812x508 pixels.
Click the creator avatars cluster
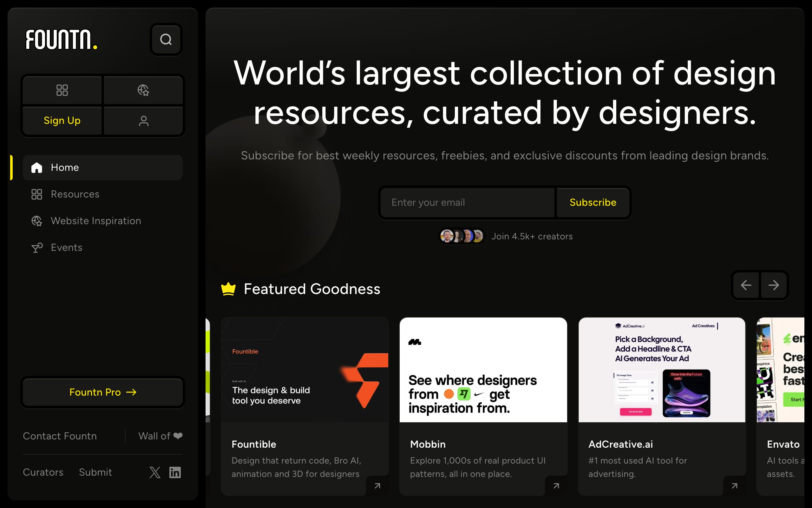pyautogui.click(x=462, y=236)
